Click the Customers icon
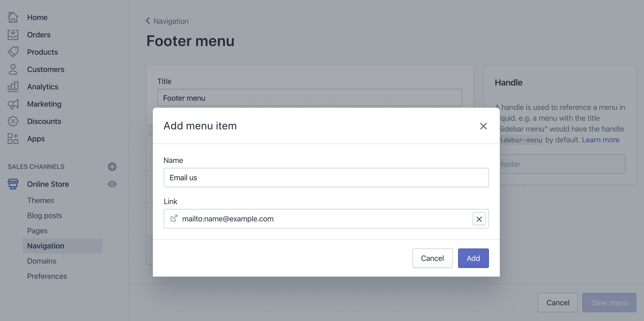 point(13,69)
